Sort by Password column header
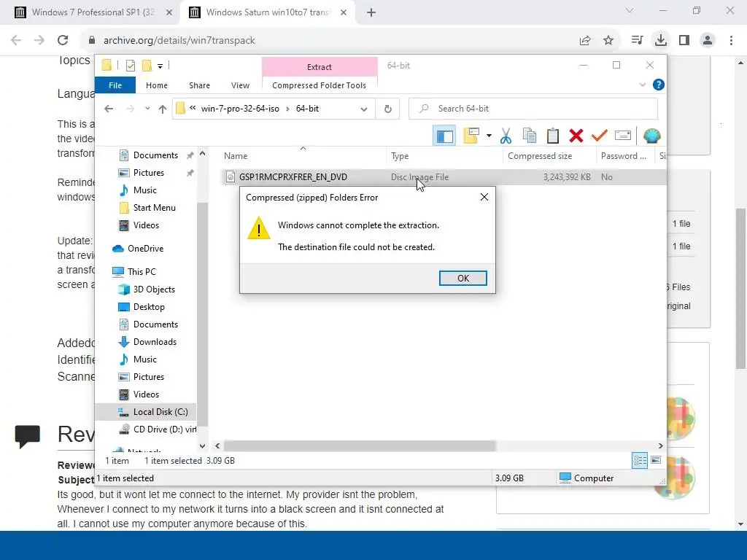The image size is (747, 560). 625,156
